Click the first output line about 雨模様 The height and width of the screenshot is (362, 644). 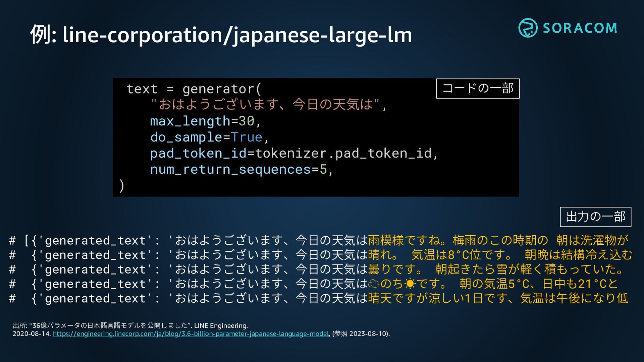(x=498, y=240)
